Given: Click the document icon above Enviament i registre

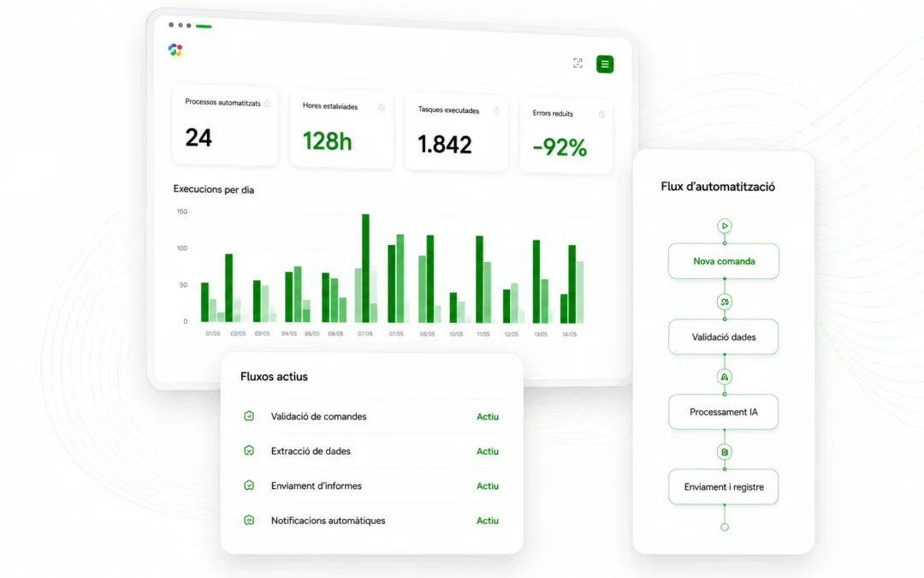Looking at the screenshot, I should point(725,452).
